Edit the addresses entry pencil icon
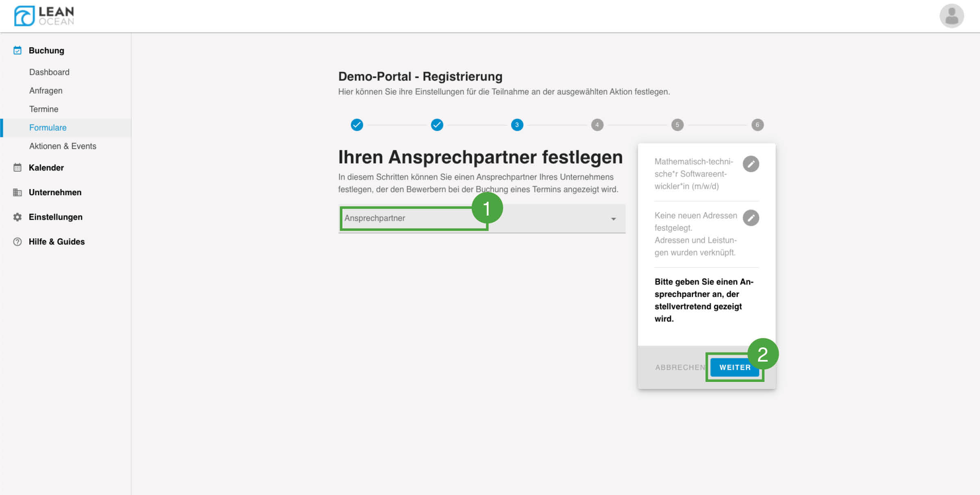 [751, 218]
